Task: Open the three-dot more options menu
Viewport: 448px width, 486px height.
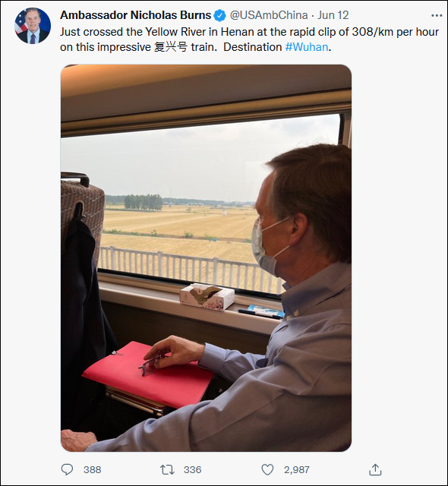Action: point(437,15)
